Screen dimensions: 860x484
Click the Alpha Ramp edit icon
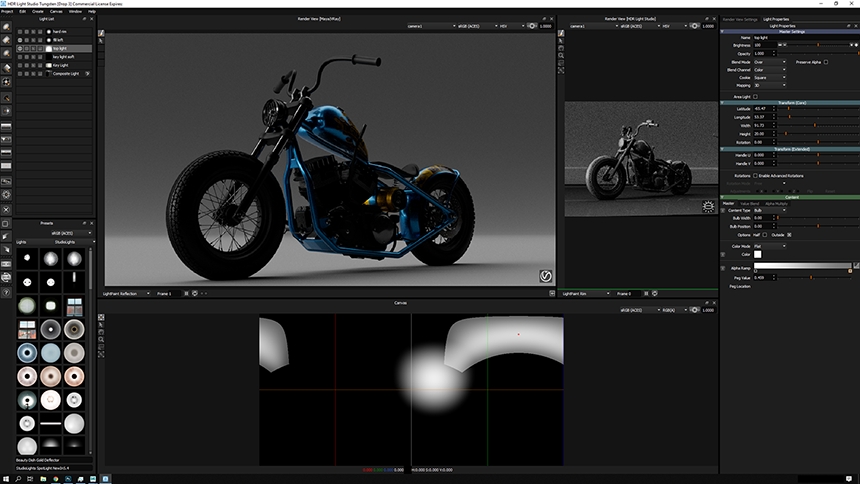[x=856, y=266]
